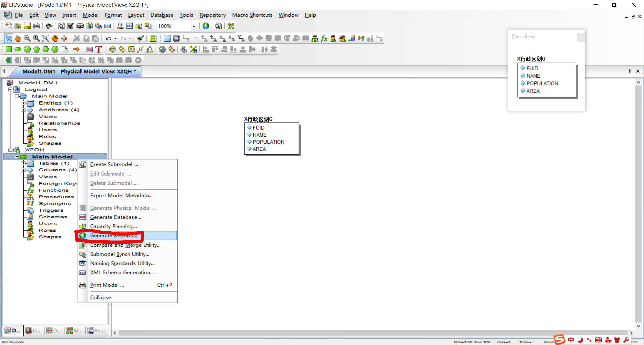Open the undo history dropdown arrow

coord(115,39)
